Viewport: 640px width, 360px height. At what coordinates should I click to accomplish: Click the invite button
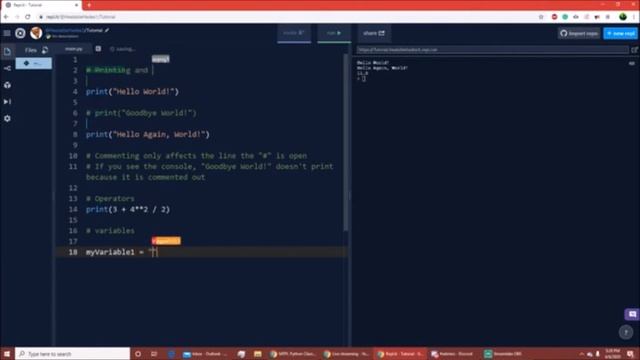(294, 33)
